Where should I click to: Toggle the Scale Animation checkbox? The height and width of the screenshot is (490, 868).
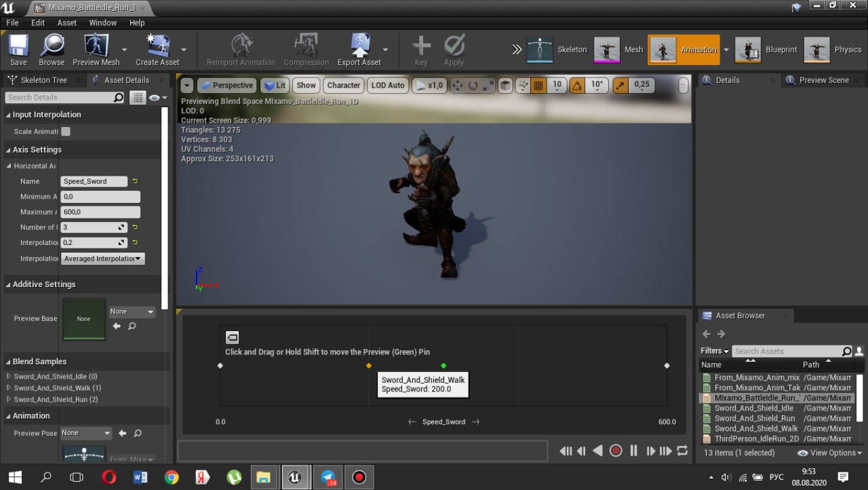(66, 132)
